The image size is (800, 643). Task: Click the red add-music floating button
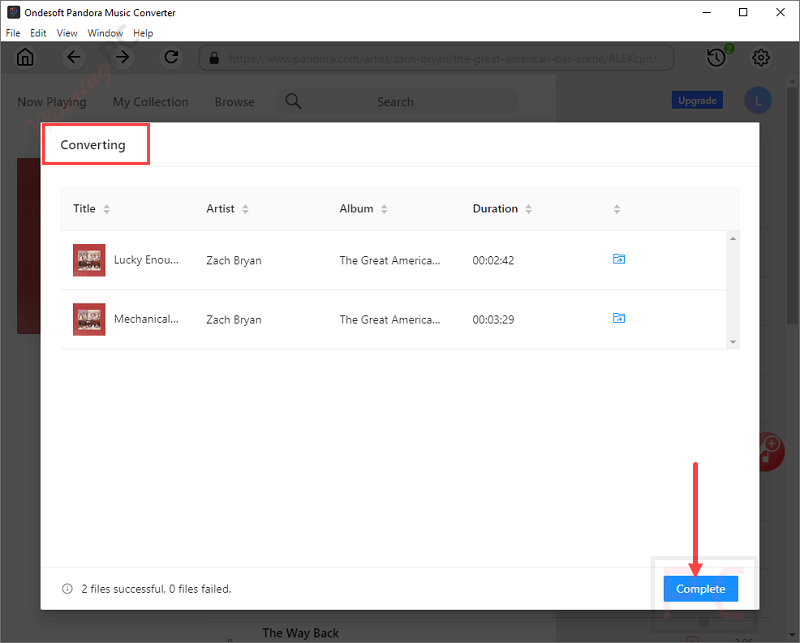771,451
